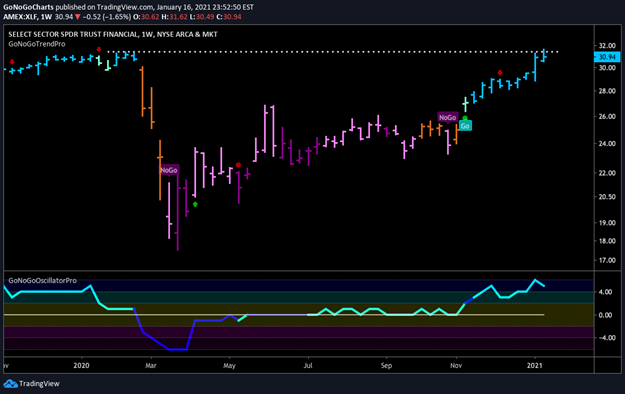Screen dimensions: 625x394
Task: Click the 2021 date axis label
Action: (534, 365)
